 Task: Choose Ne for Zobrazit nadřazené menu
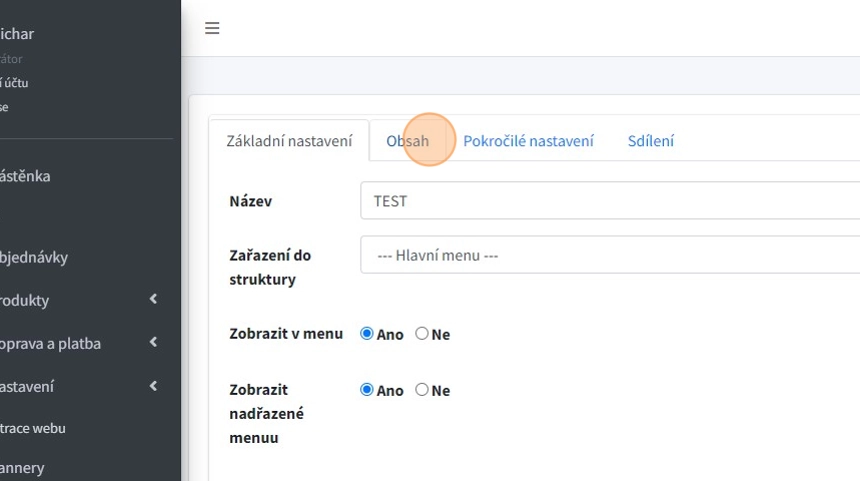(422, 390)
